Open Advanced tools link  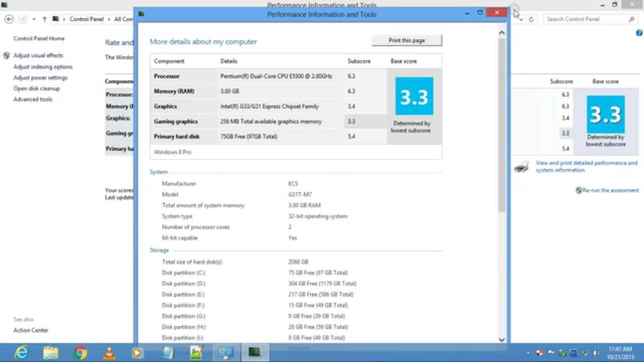pos(33,100)
